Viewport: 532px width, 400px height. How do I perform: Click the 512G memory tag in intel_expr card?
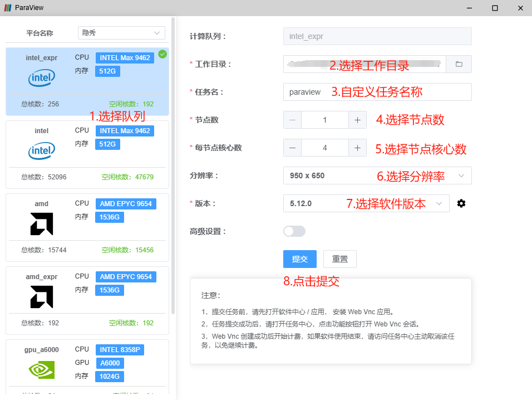pyautogui.click(x=107, y=71)
